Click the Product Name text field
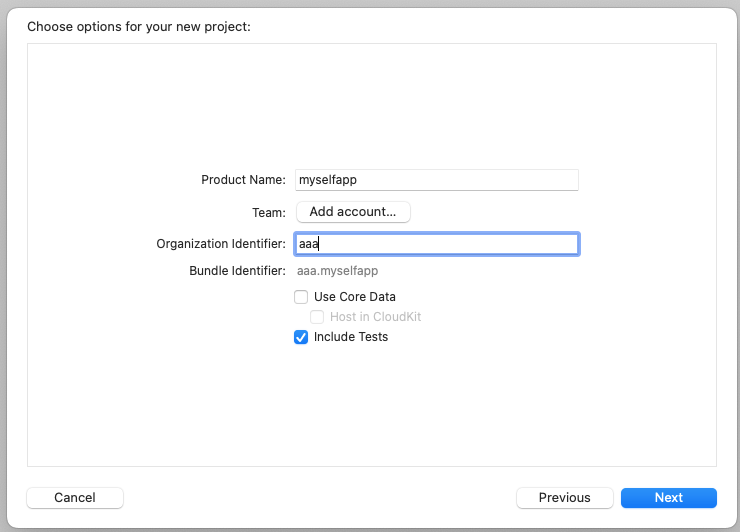The height and width of the screenshot is (532, 740). pos(437,180)
